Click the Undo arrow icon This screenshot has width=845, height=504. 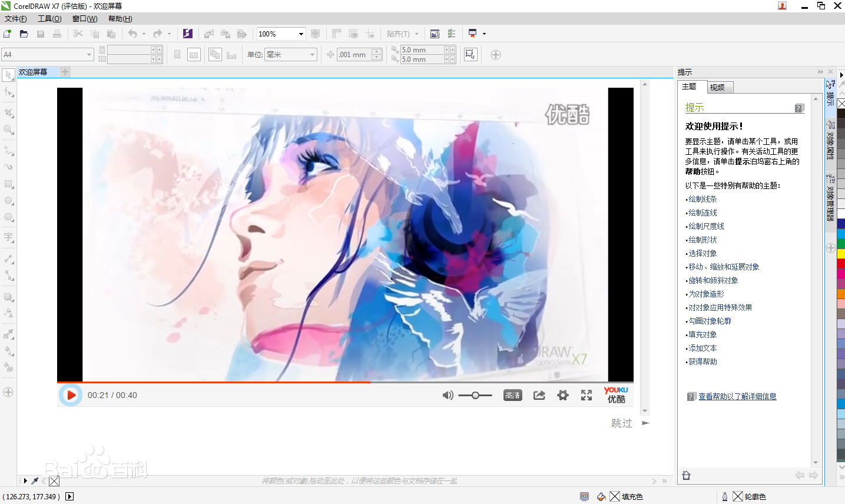click(x=132, y=34)
